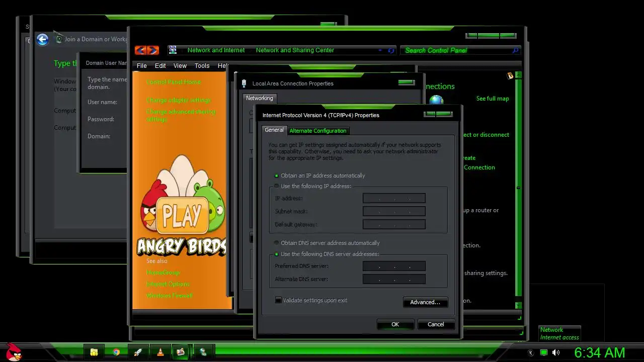Click the volume speaker icon in tray

pos(556,353)
